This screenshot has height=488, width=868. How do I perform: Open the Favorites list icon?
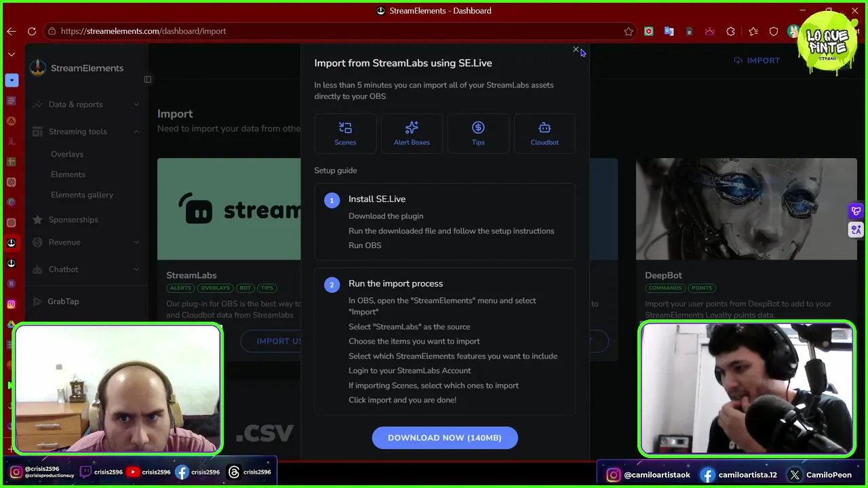point(753,31)
